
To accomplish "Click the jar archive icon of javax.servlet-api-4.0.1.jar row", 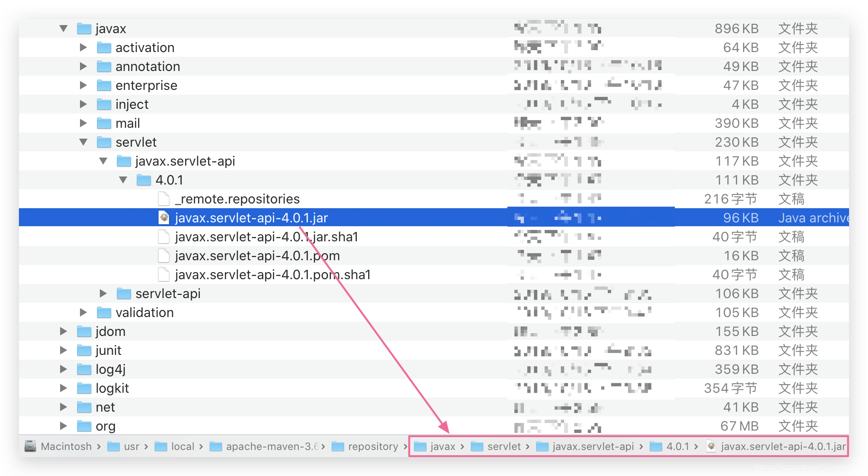I will (x=164, y=218).
